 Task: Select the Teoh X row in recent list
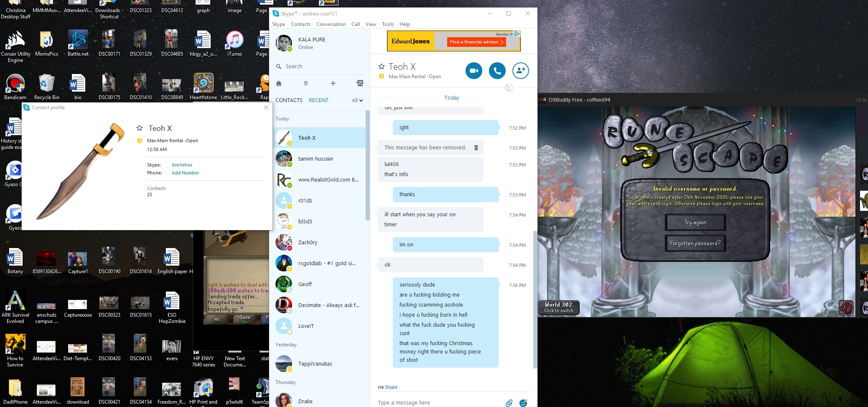coord(320,138)
